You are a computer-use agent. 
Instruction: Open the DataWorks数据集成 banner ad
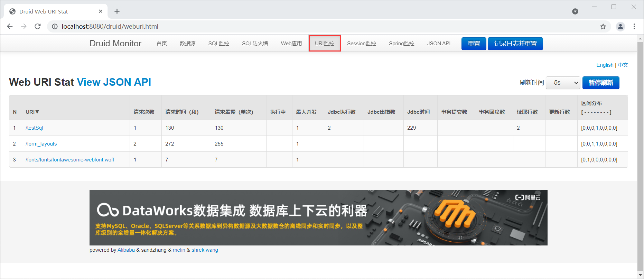pos(318,217)
